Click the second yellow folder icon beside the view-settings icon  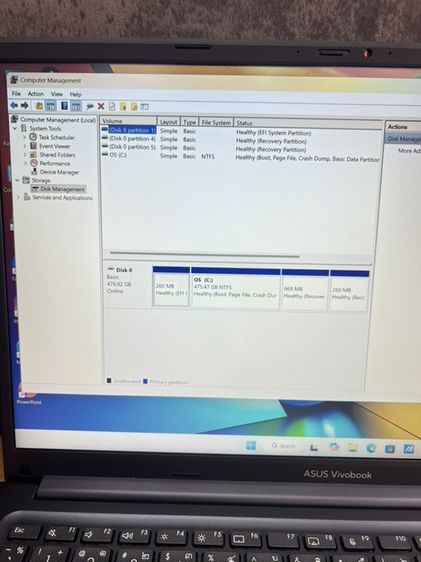(x=134, y=106)
